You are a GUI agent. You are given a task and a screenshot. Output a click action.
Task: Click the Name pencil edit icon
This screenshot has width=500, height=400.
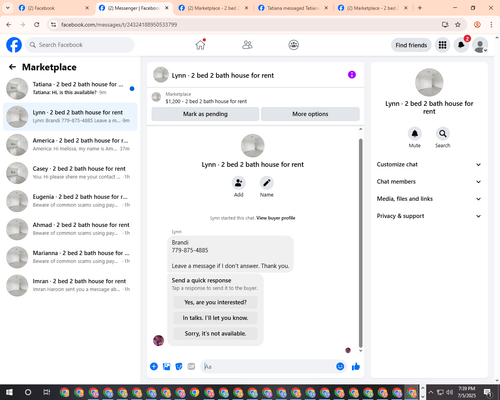pyautogui.click(x=267, y=183)
